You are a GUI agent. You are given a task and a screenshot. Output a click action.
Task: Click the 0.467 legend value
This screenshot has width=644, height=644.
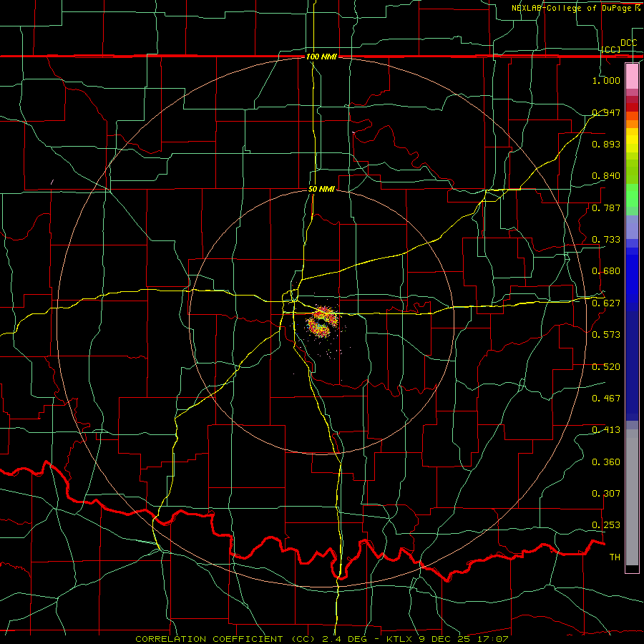coord(606,399)
